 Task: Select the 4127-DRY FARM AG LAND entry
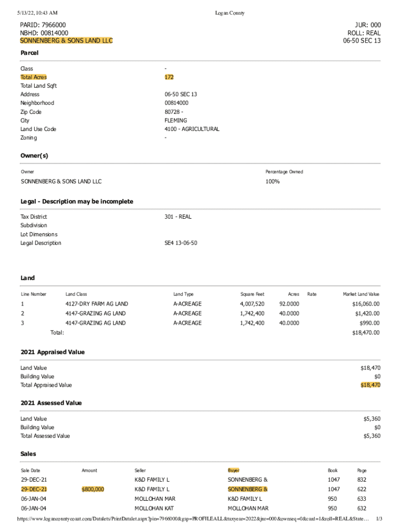click(97, 304)
